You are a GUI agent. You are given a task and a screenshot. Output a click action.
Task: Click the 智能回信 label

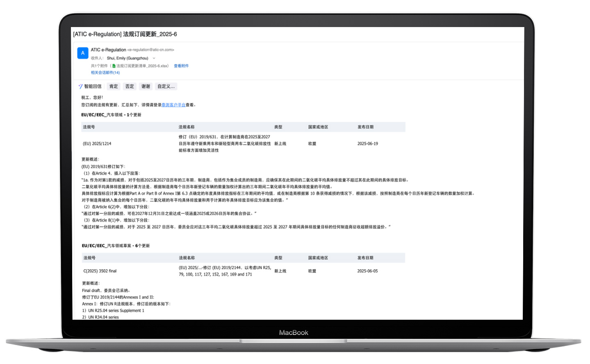point(93,86)
